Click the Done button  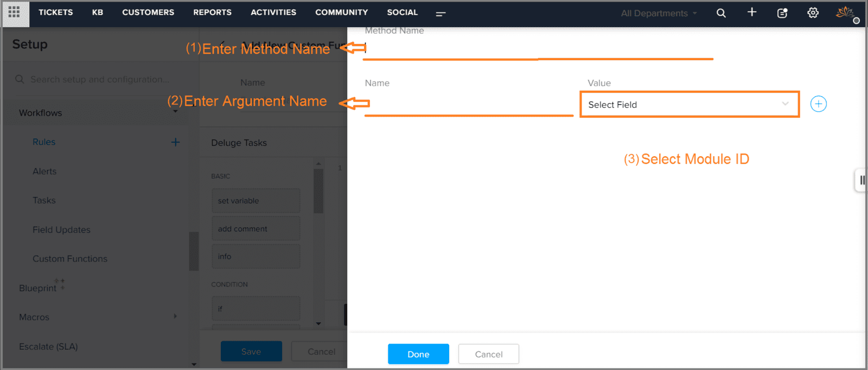(418, 354)
